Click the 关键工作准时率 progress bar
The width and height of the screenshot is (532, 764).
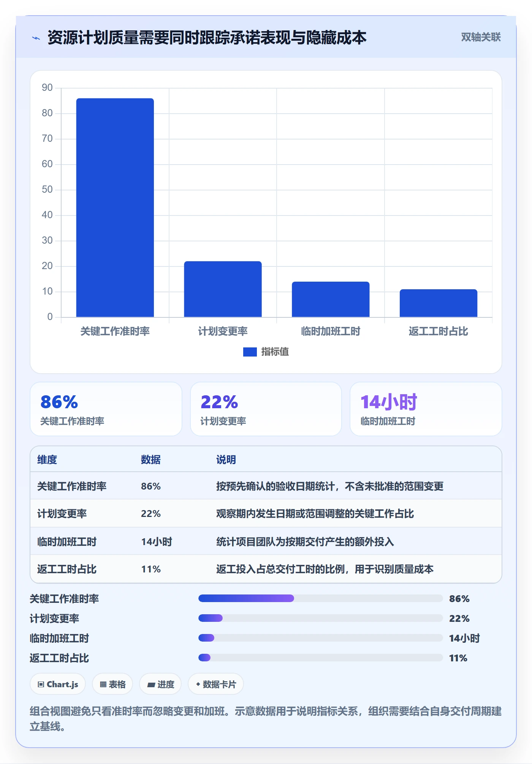tap(320, 598)
